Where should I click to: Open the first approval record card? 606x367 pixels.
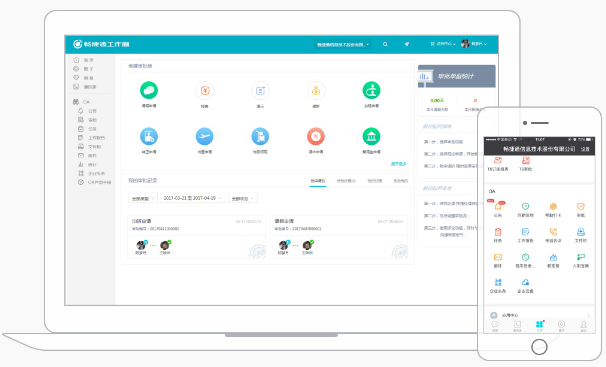click(197, 237)
